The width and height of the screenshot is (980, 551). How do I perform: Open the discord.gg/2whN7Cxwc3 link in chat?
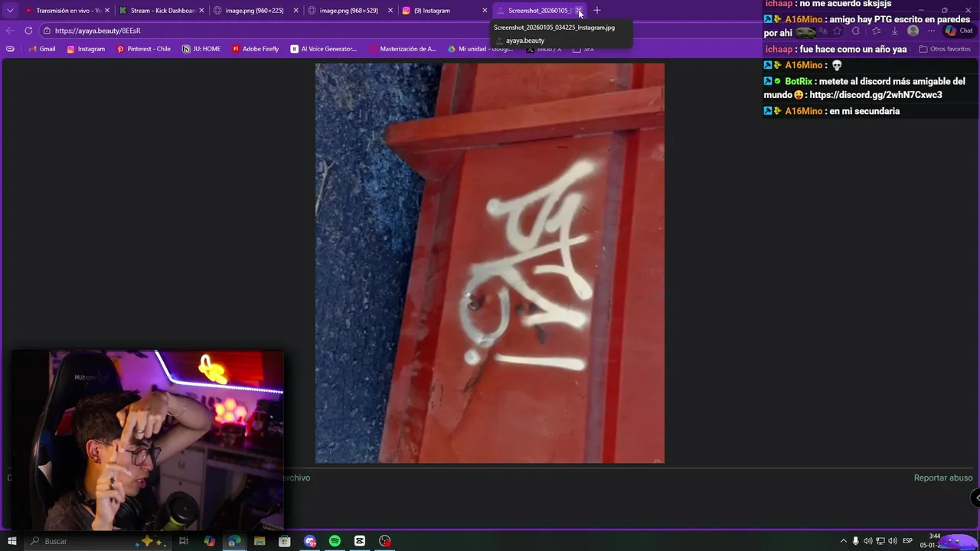point(875,95)
